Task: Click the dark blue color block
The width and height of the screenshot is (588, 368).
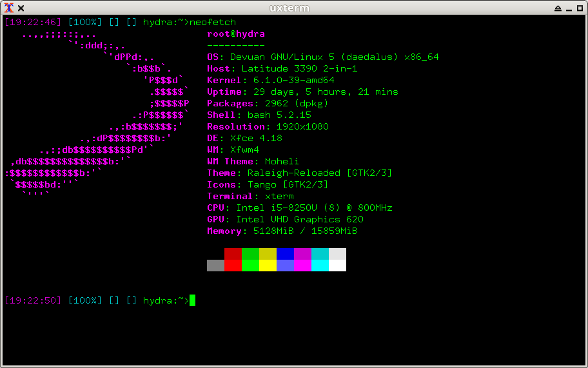Action: tap(285, 254)
